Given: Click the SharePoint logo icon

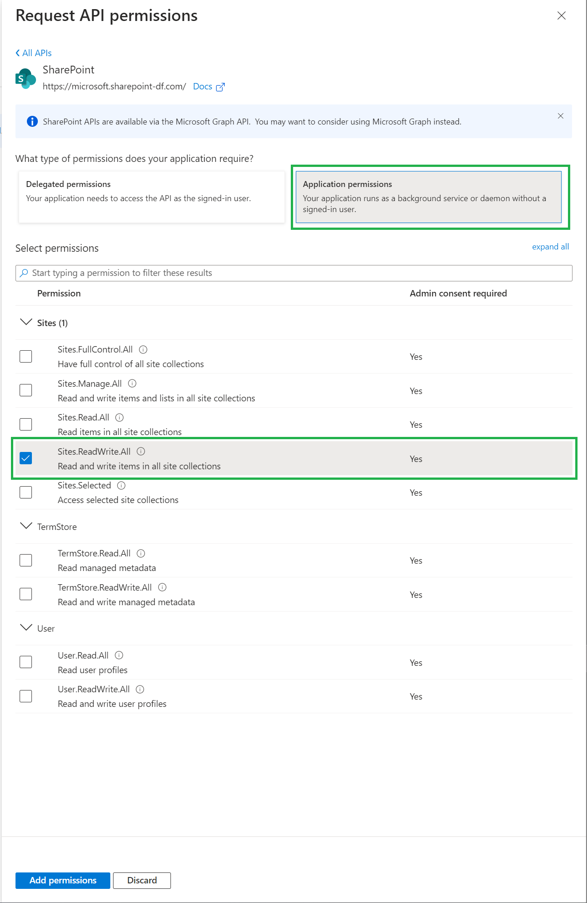Looking at the screenshot, I should pyautogui.click(x=26, y=78).
